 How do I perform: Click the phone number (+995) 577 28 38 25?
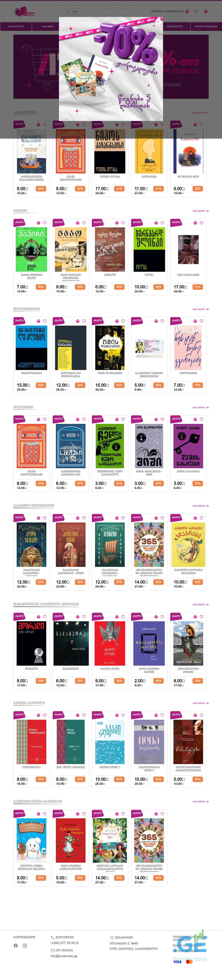[x=65, y=943]
